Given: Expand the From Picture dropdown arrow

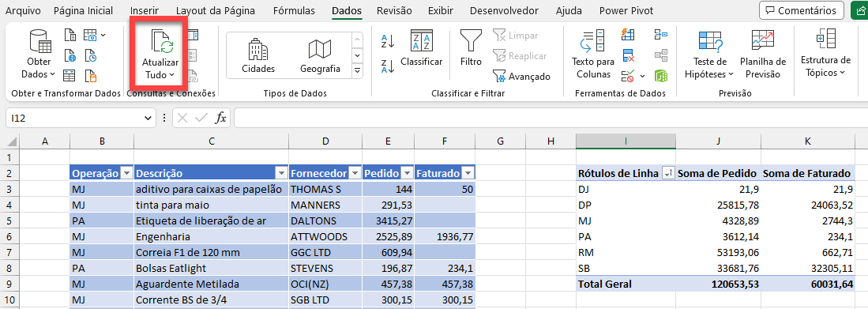Looking at the screenshot, I should click(x=103, y=36).
